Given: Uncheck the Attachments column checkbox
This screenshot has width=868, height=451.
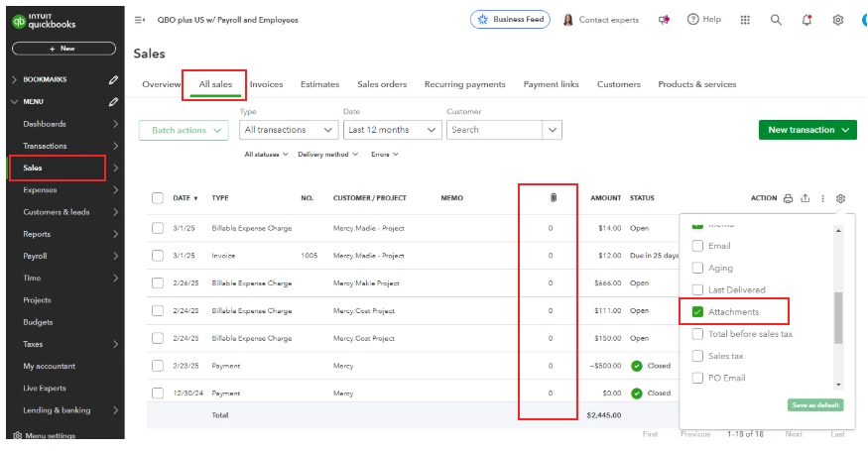Looking at the screenshot, I should pyautogui.click(x=697, y=312).
